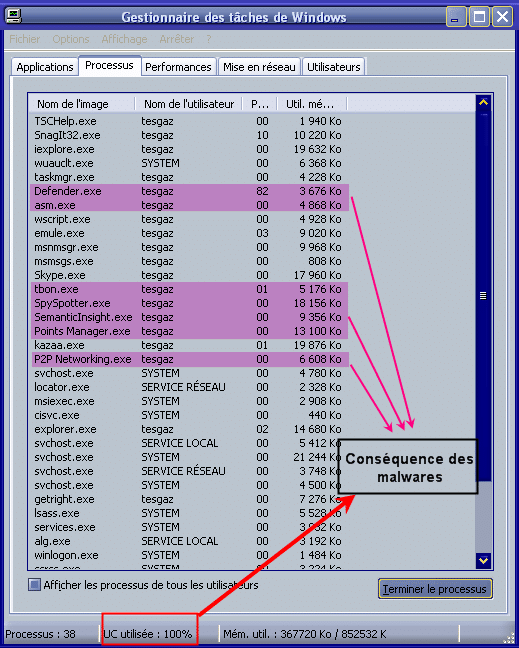
Task: Select the SemanticInsight.exe process
Action: coord(190,317)
